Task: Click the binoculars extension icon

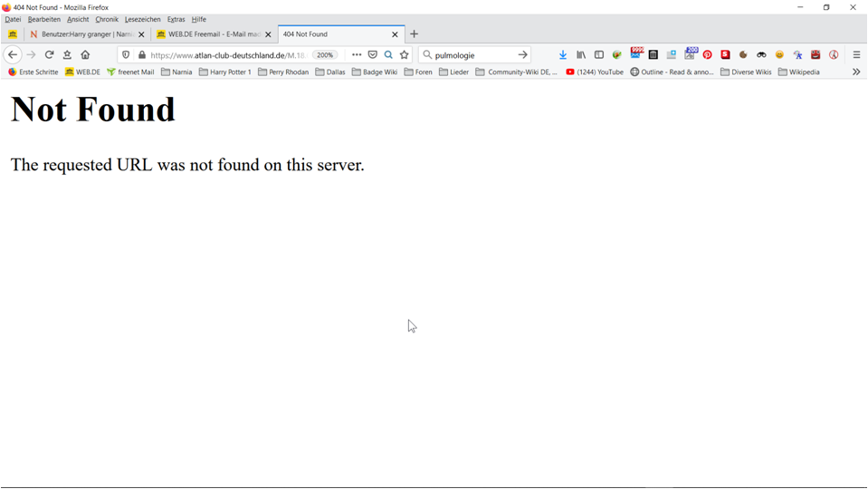Action: point(762,55)
